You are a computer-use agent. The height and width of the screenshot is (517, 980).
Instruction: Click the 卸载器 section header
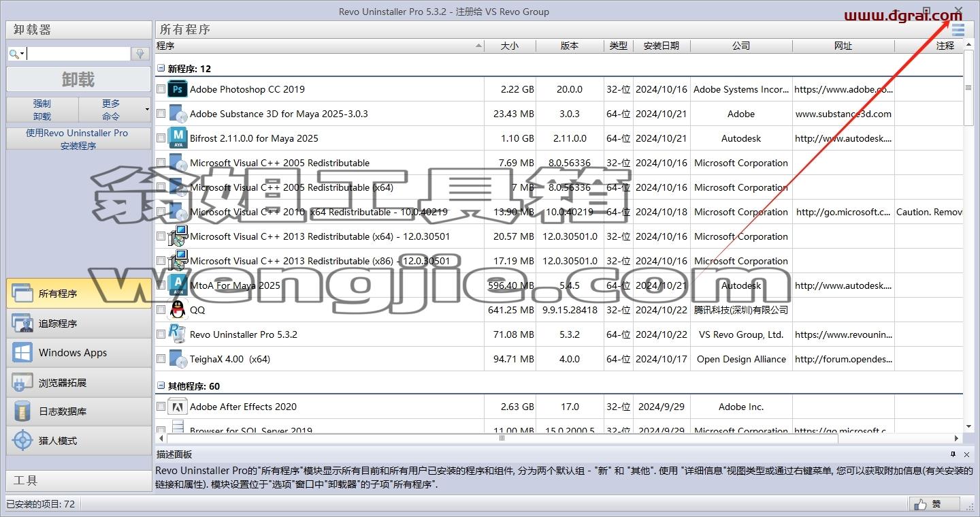(x=79, y=30)
